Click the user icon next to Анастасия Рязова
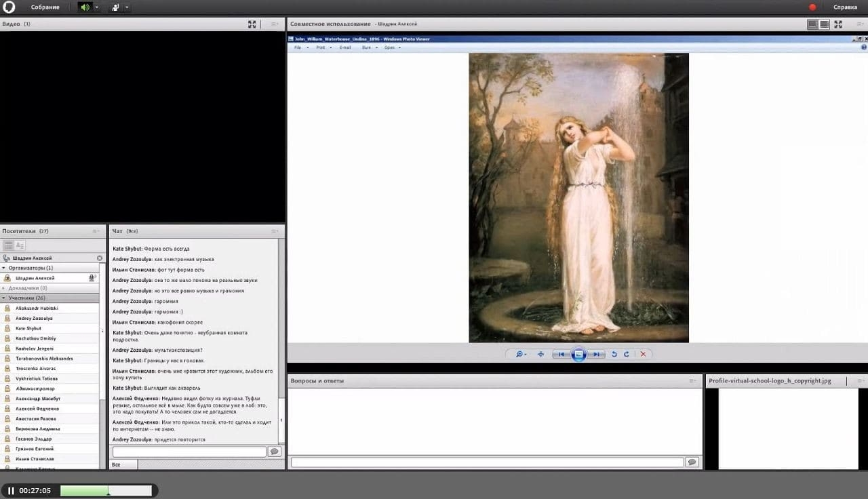This screenshot has width=868, height=499. (8, 418)
